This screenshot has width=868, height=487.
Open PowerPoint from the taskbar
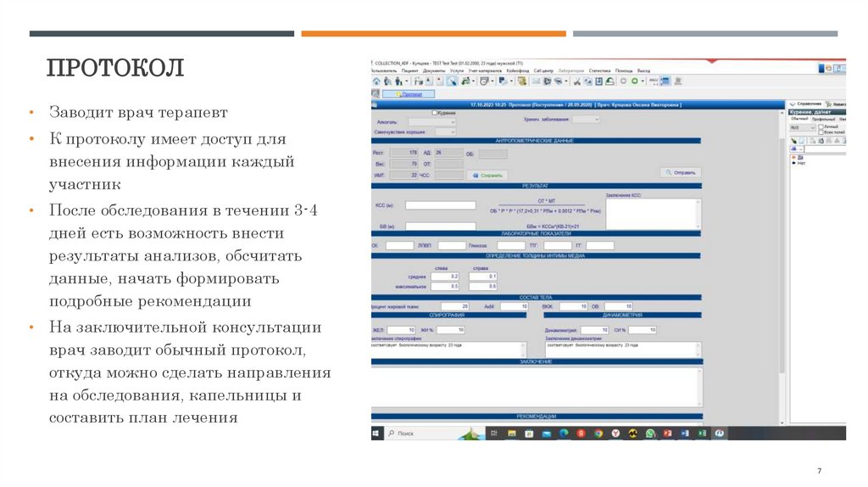[667, 434]
